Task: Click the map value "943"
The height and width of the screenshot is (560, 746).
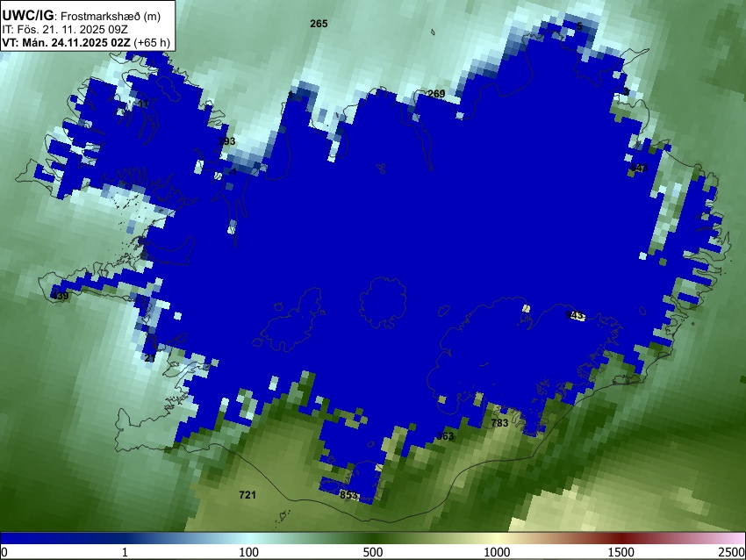Action: pyautogui.click(x=575, y=315)
